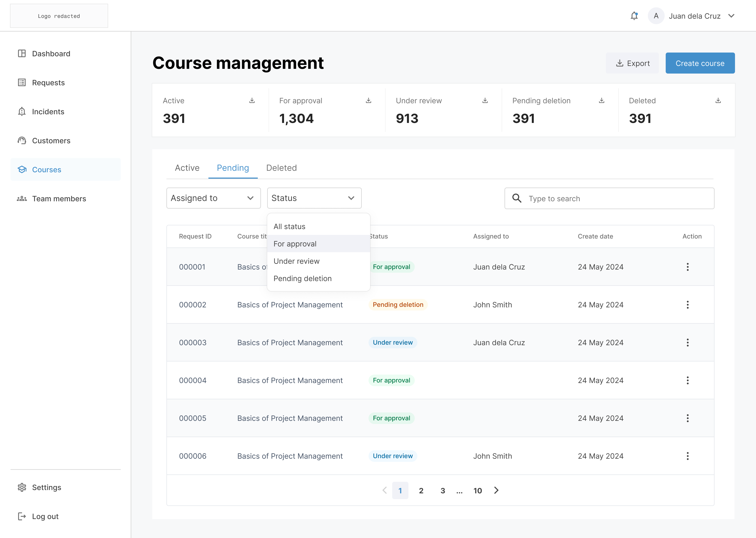756x538 pixels.
Task: Click the Log out icon
Action: point(22,516)
